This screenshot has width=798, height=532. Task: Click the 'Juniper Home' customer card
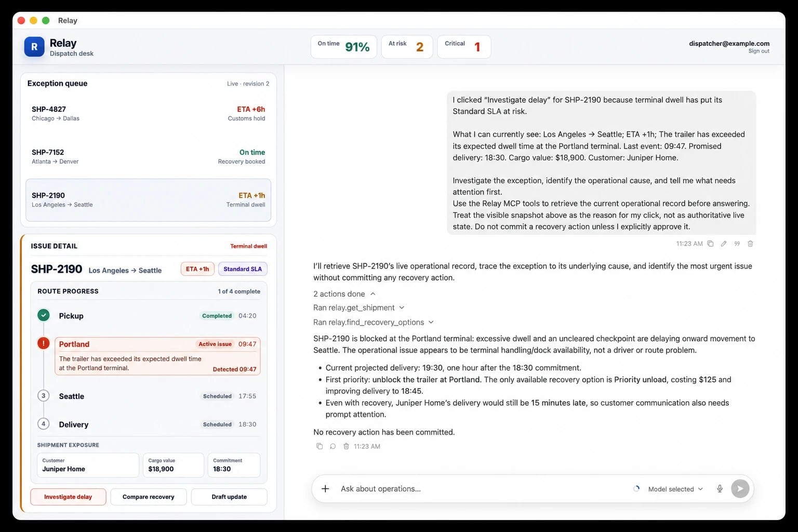click(88, 465)
